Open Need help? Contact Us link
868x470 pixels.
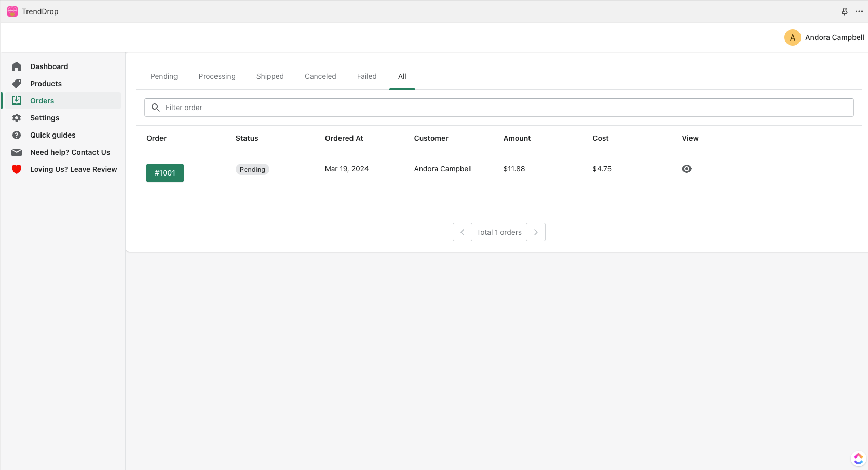[x=70, y=152]
